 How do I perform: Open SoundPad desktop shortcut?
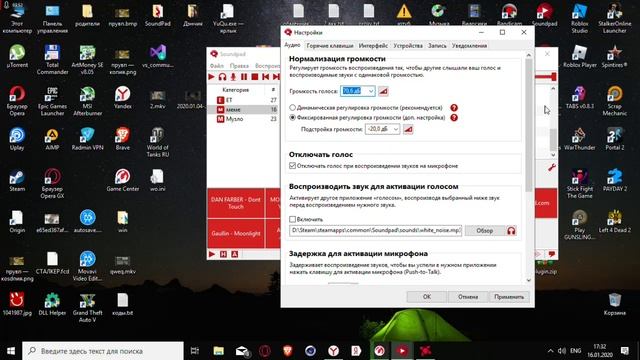pos(158,16)
